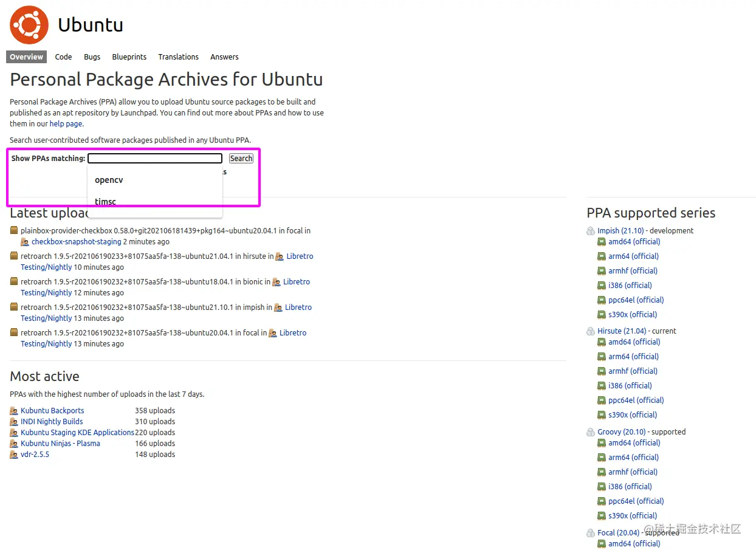Screen dimensions: 756x550
Task: Click PPA icon beside Kubuntu Staging KDE Applications
Action: [x=14, y=433]
